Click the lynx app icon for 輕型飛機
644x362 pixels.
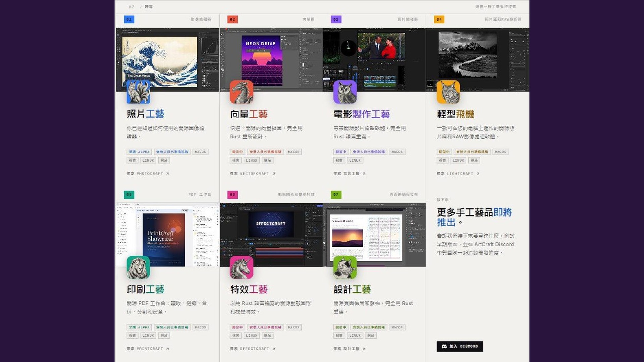click(x=448, y=92)
